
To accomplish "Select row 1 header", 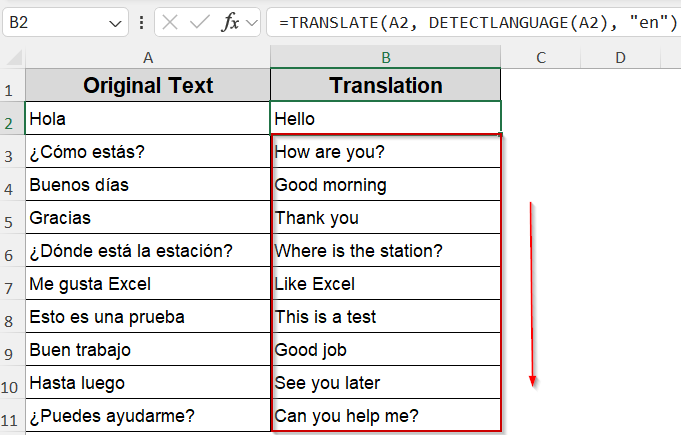I will coord(12,85).
